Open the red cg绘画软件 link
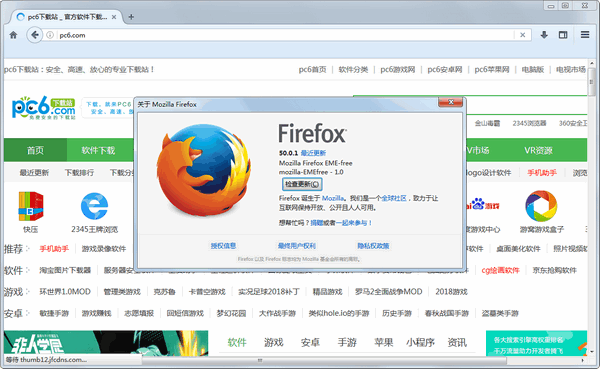 coord(500,270)
